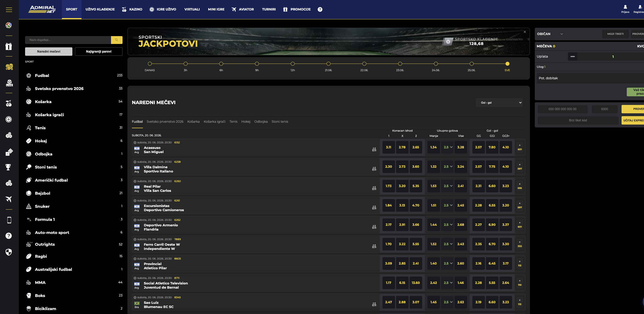Open KAZINO in top navigation

[x=132, y=9]
